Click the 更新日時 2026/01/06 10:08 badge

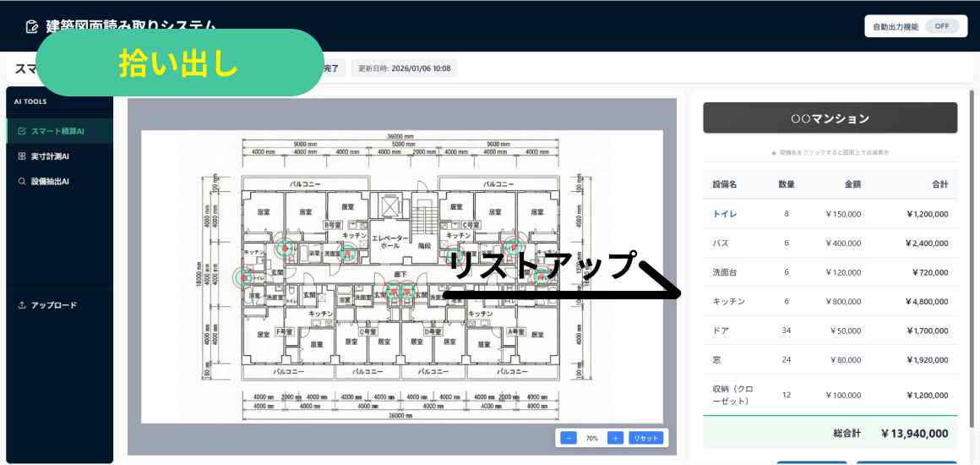pos(405,68)
